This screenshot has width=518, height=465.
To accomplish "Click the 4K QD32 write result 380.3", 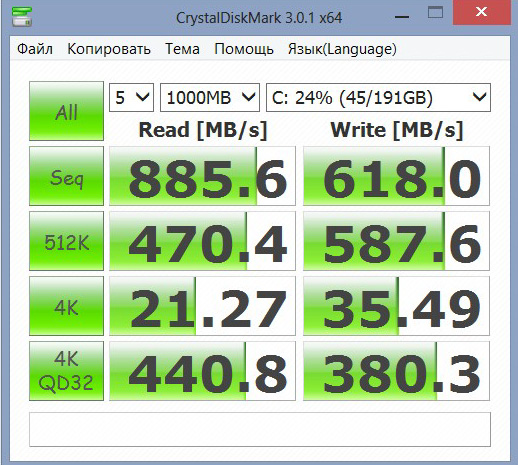I will tap(396, 371).
